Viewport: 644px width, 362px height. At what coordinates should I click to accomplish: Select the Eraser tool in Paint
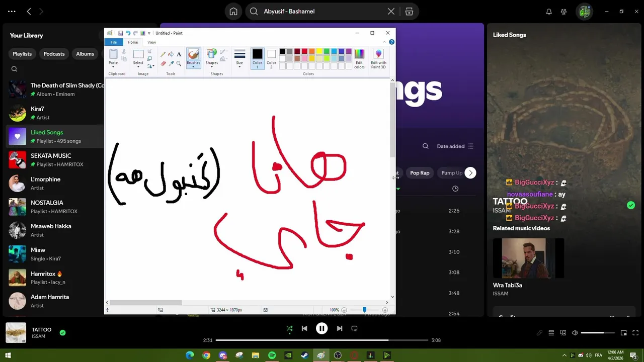(163, 63)
